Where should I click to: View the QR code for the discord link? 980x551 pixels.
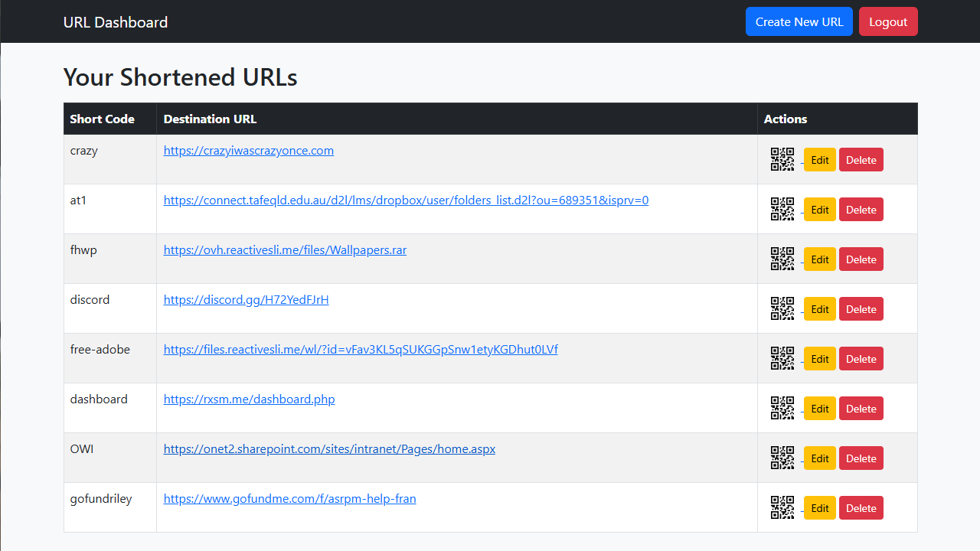pos(782,309)
